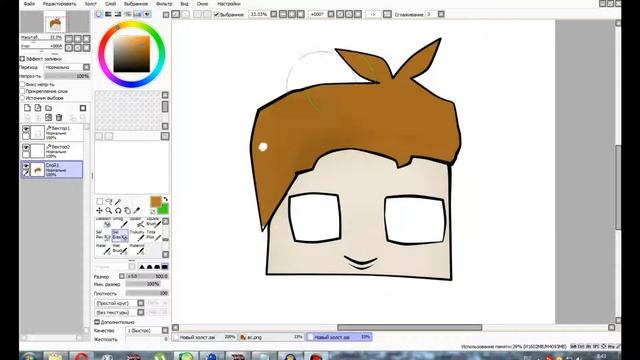Collapse the 'Дополнительно' advanced settings section
This screenshot has width=640, height=360.
97,322
